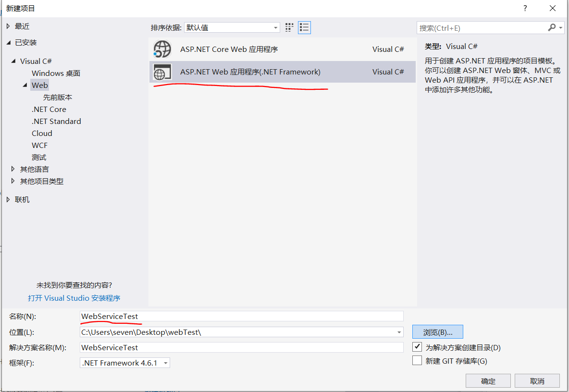Open the 位置 path dropdown arrow
Viewport: 569px width, 392px height.
coord(399,332)
